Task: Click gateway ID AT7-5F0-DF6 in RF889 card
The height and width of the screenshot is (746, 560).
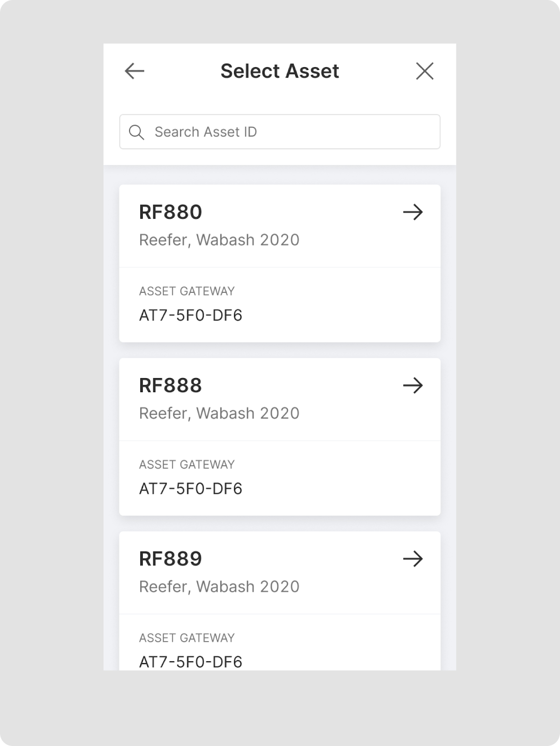Action: [x=191, y=662]
